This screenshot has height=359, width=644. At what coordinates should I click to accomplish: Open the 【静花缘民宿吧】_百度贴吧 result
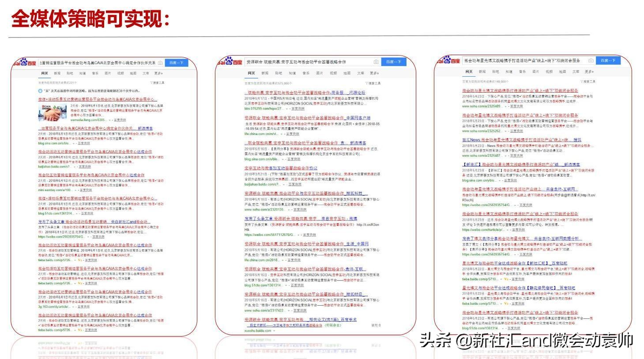(519, 288)
